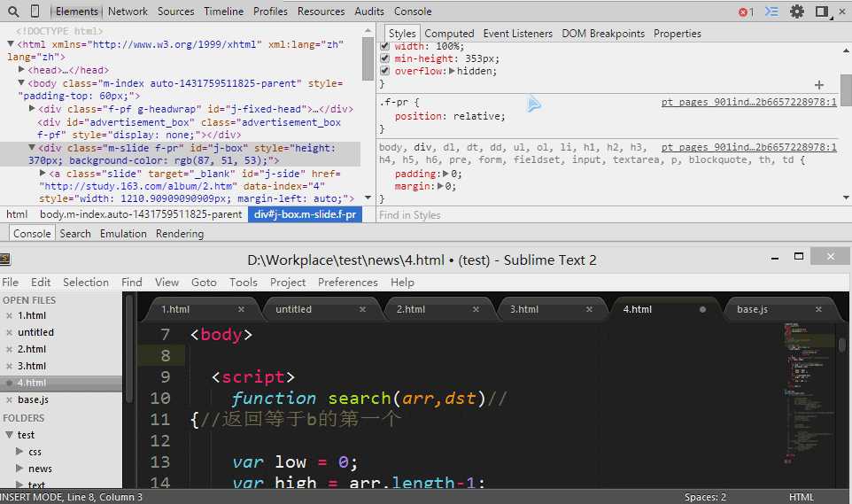Viewport: 852px width, 504px height.
Task: Click the magnifier inspect-element icon in DevTools
Action: pyautogui.click(x=13, y=12)
